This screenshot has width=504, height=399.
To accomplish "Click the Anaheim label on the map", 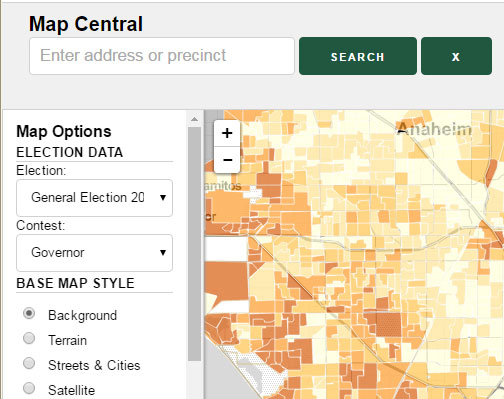I will click(x=434, y=129).
